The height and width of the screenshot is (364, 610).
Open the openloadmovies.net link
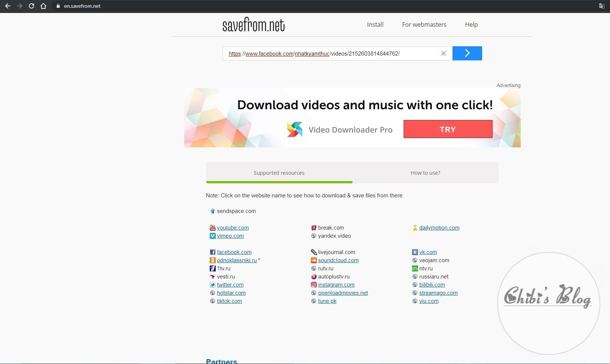click(x=343, y=293)
